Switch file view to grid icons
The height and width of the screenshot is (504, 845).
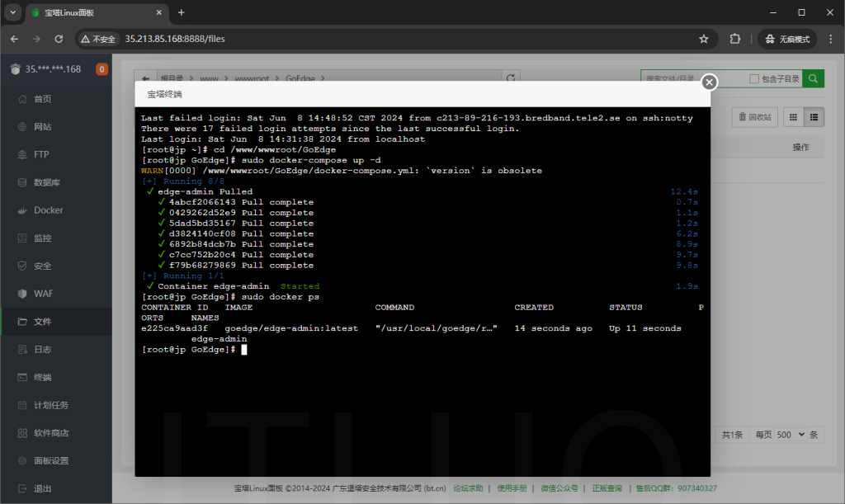pyautogui.click(x=793, y=117)
